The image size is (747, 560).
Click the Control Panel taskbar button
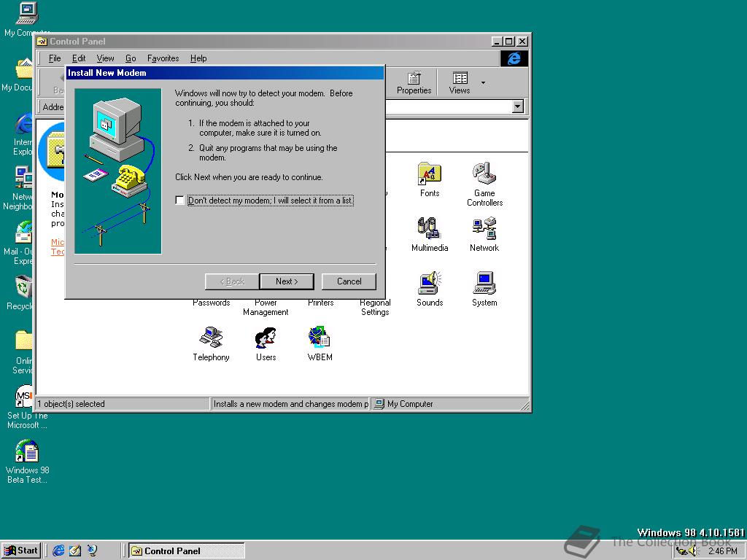(x=186, y=551)
